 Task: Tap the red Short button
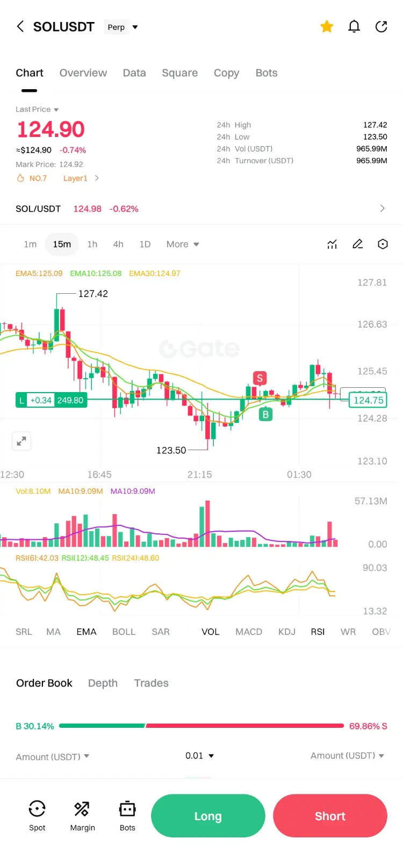pos(330,816)
